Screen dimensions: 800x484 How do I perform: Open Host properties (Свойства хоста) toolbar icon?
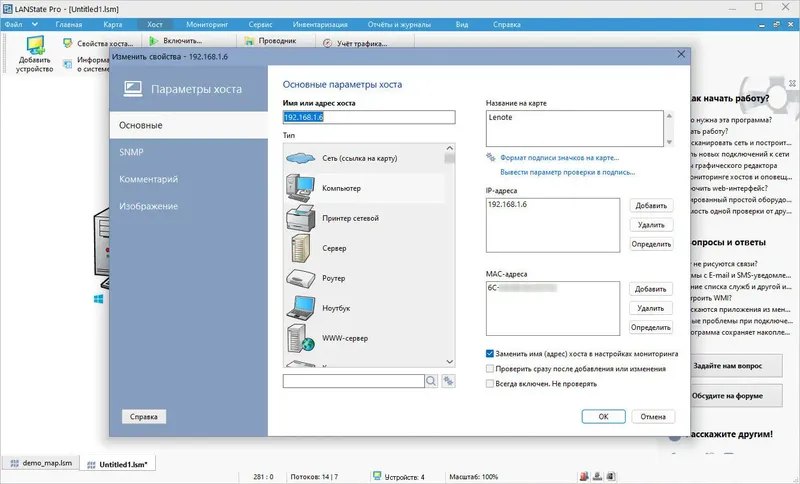pos(67,43)
